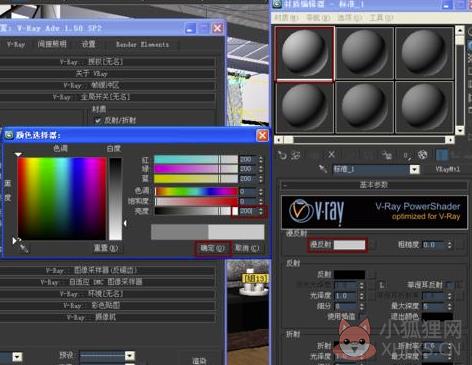
Task: Click the material ID channel icon
Action: [x=406, y=155]
